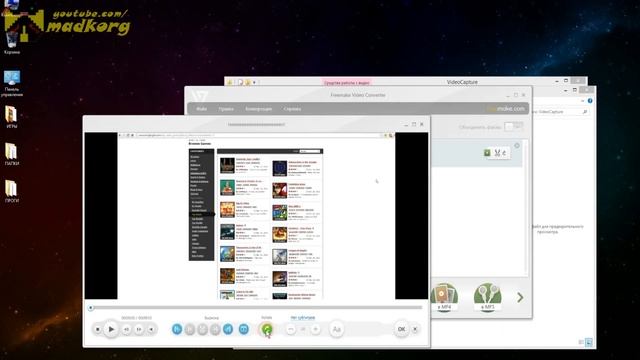640x360 pixels.
Task: Choose the в MP4 output format
Action: 443,297
